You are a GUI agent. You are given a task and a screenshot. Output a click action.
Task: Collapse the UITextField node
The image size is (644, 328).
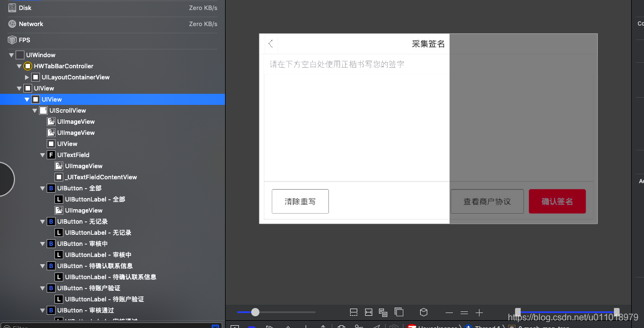(x=42, y=154)
